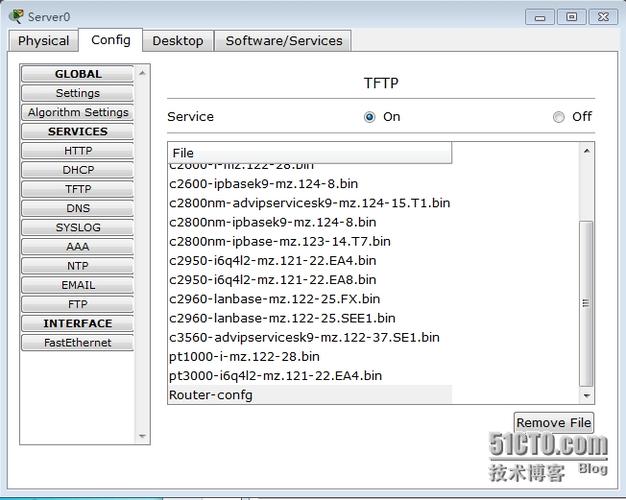Select c2800nm-ipbase-mz.123-14.T7.bin file

click(x=310, y=241)
